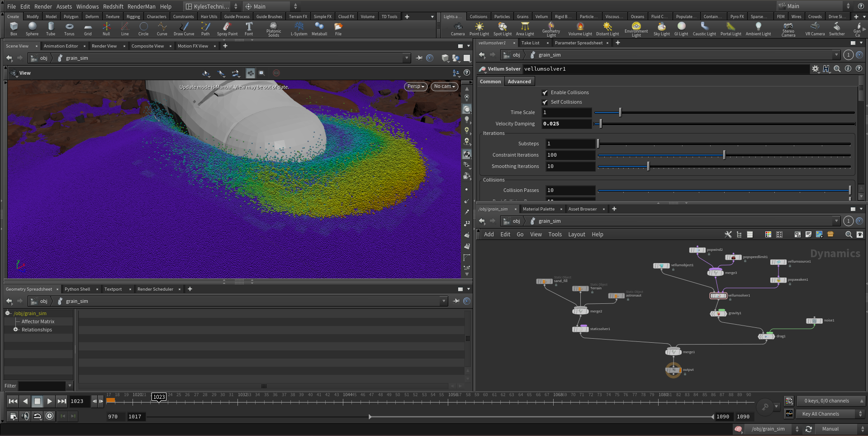Viewport: 868px width, 436px height.
Task: Open the No cam camera dropdown
Action: (x=445, y=86)
